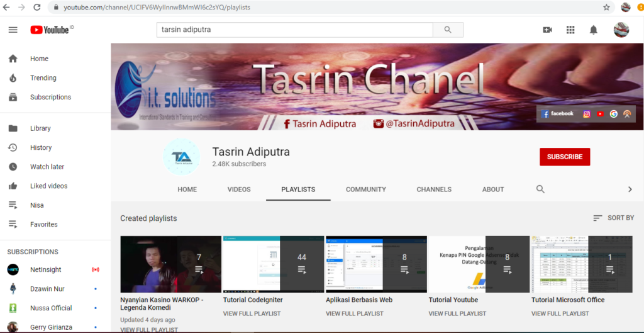Click the SUBSCRIPTIONS sidebar heading

click(x=33, y=252)
